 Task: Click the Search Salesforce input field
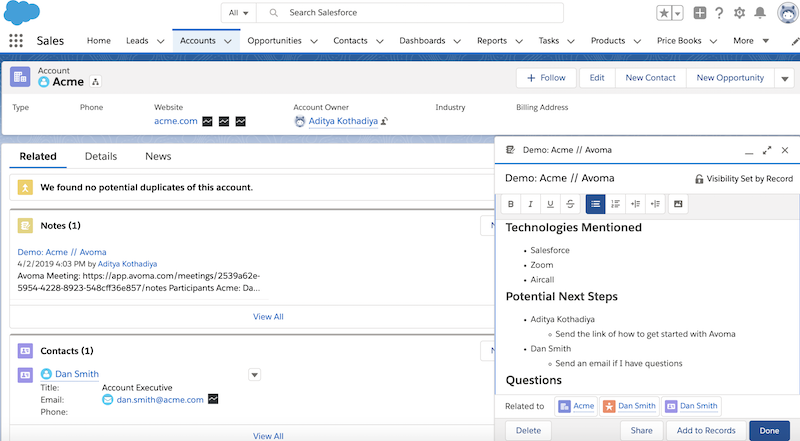[x=410, y=13]
